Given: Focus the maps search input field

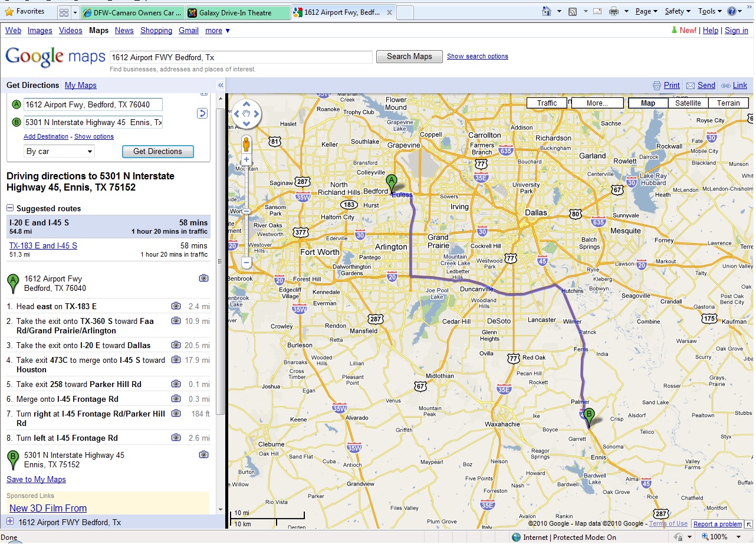Looking at the screenshot, I should tap(241, 57).
